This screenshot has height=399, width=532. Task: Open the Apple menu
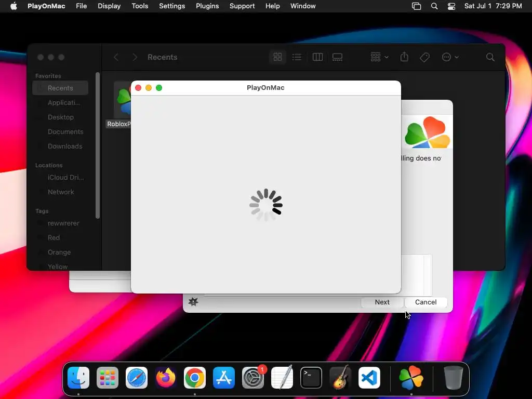[x=14, y=6]
